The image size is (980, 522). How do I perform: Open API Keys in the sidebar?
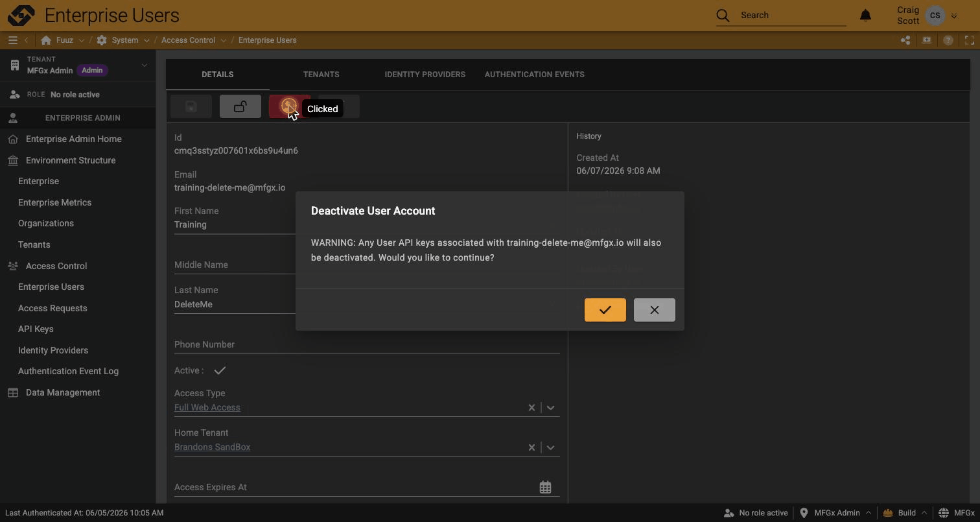(x=36, y=329)
